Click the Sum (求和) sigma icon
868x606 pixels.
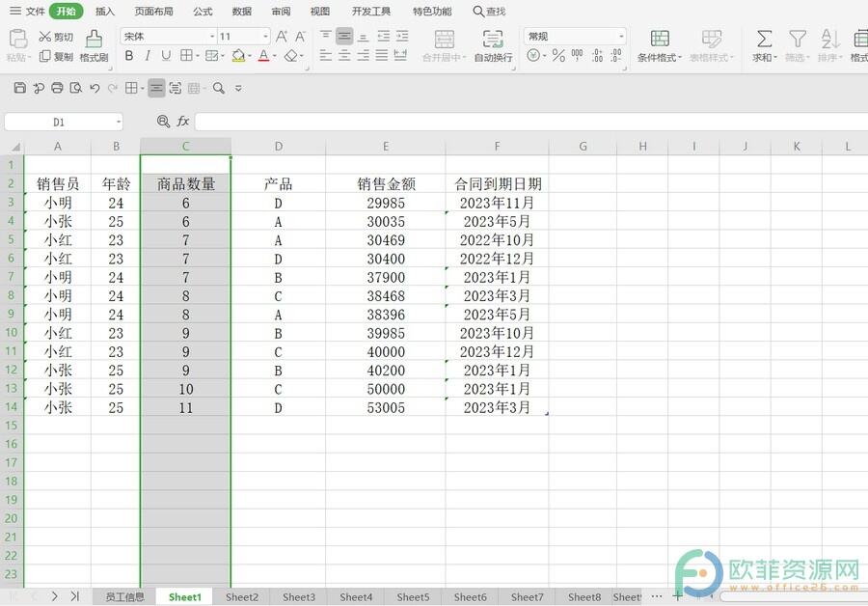(764, 39)
